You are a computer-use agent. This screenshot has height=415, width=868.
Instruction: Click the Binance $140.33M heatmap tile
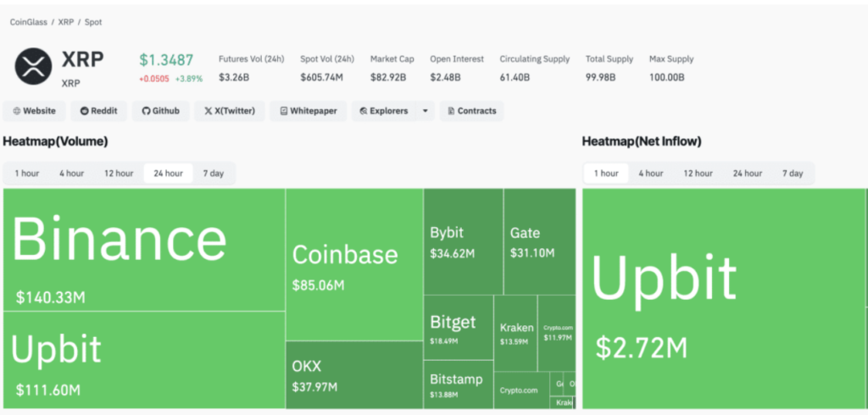(144, 250)
